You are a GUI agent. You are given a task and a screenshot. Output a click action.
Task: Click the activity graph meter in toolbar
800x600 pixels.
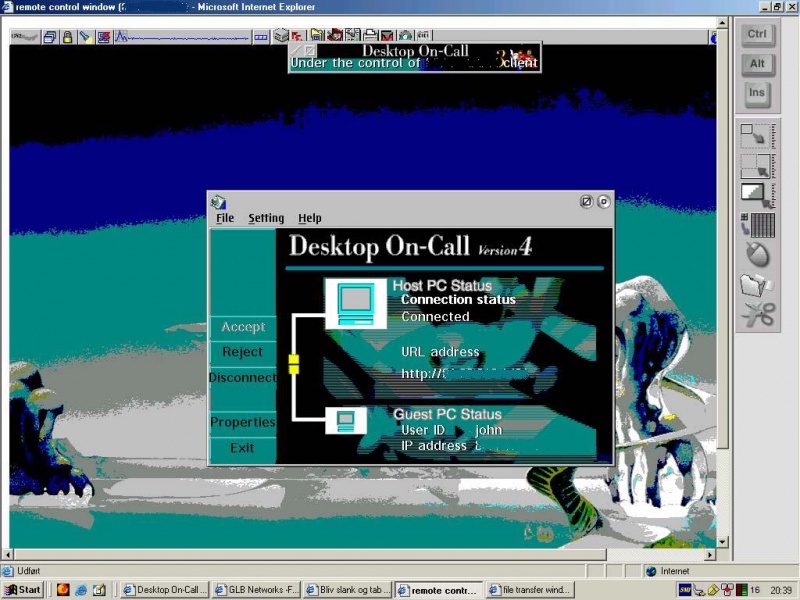coord(183,37)
